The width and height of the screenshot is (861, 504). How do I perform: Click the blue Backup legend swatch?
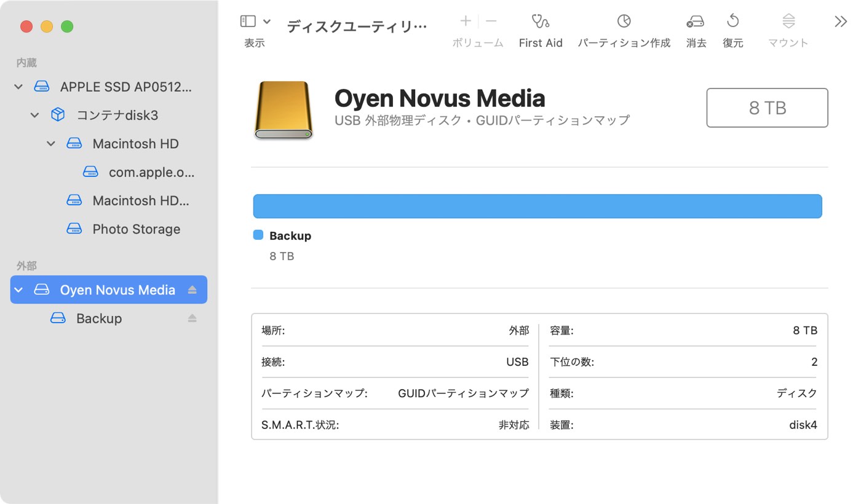(258, 235)
